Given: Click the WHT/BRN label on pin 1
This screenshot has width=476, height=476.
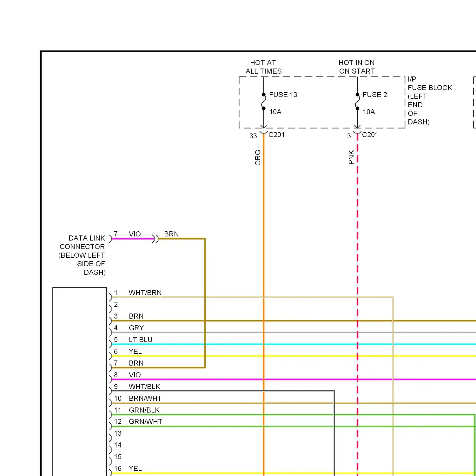Looking at the screenshot, I should (x=145, y=293).
